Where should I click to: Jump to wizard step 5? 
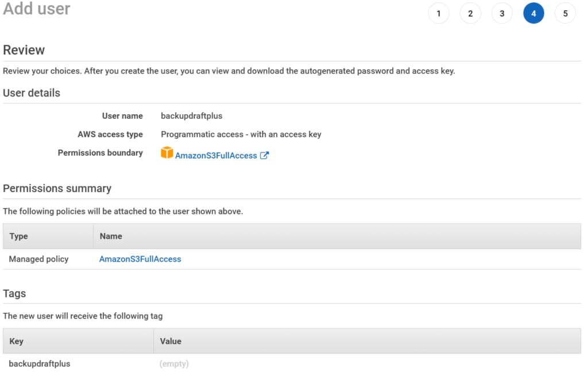pyautogui.click(x=565, y=14)
